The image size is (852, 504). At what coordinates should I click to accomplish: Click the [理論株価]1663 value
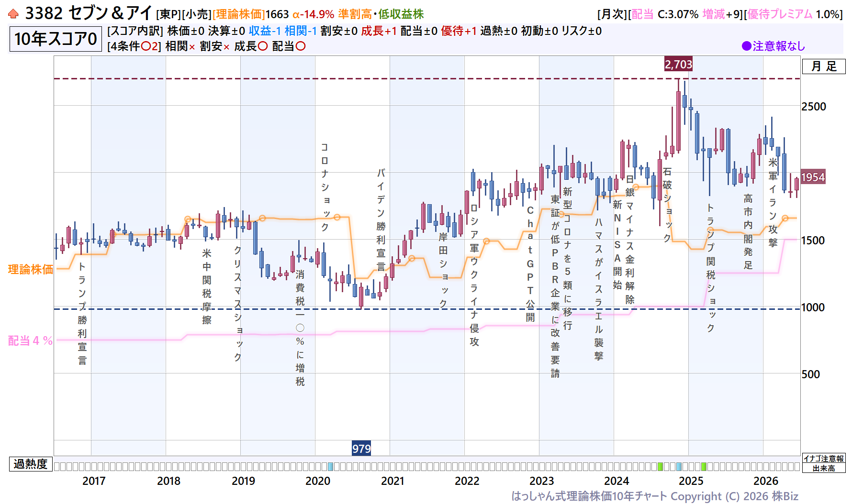[x=251, y=14]
